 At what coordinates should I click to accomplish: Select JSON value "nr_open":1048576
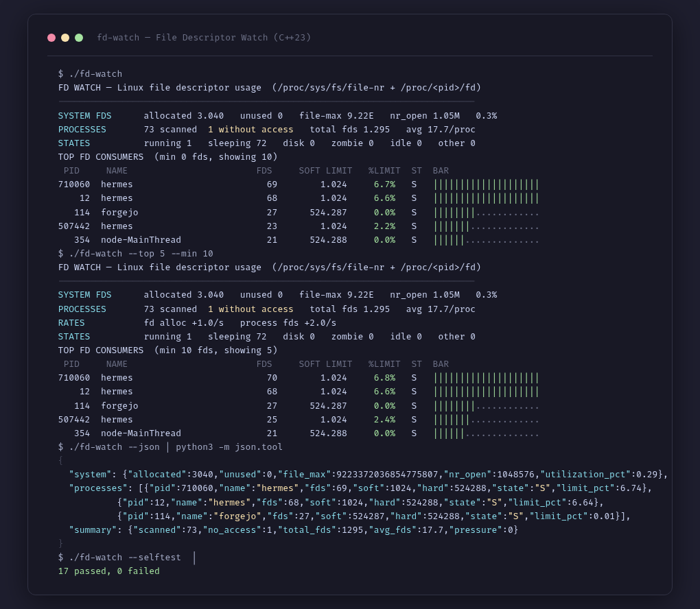489,475
